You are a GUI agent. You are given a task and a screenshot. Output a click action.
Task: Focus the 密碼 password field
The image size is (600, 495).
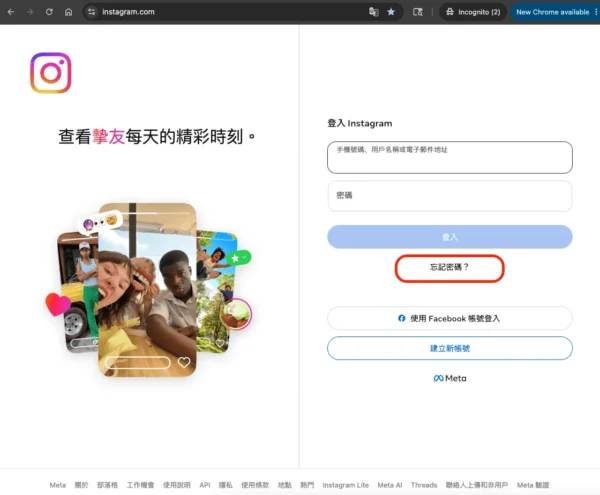[450, 195]
